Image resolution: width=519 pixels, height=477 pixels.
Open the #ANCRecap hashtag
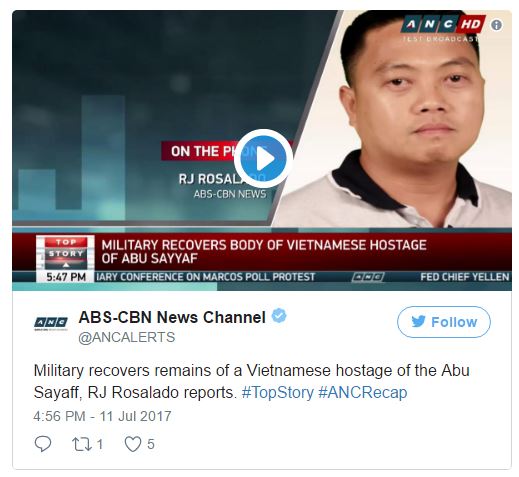[x=363, y=392]
